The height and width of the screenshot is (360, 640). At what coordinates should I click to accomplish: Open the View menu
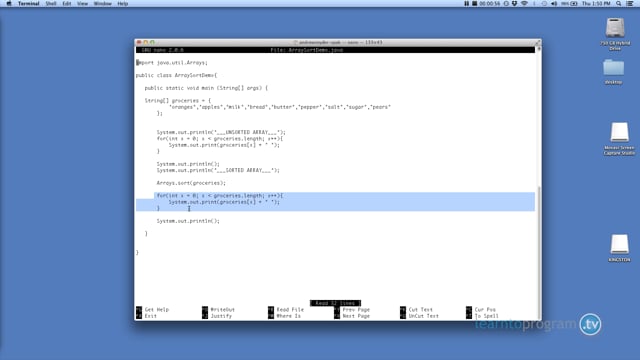point(82,4)
